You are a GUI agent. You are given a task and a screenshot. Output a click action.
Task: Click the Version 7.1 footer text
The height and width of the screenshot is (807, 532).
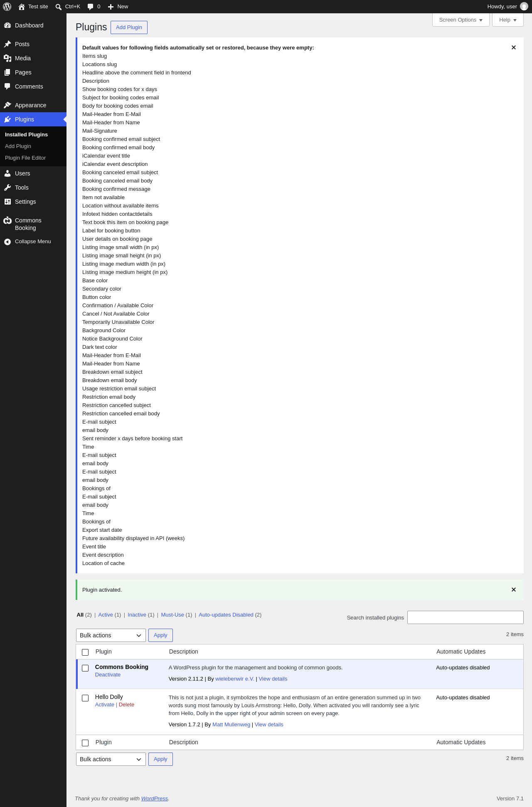[510, 799]
